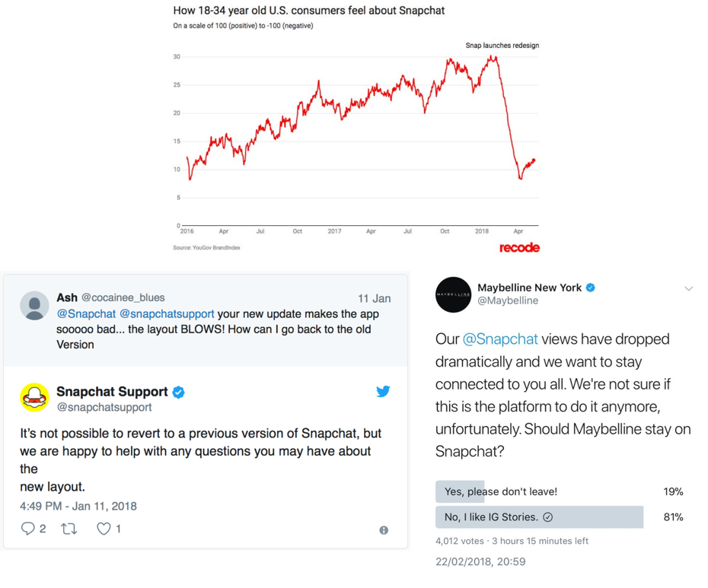Click Maybelline's blue verified badge
708x588 pixels.
(590, 288)
